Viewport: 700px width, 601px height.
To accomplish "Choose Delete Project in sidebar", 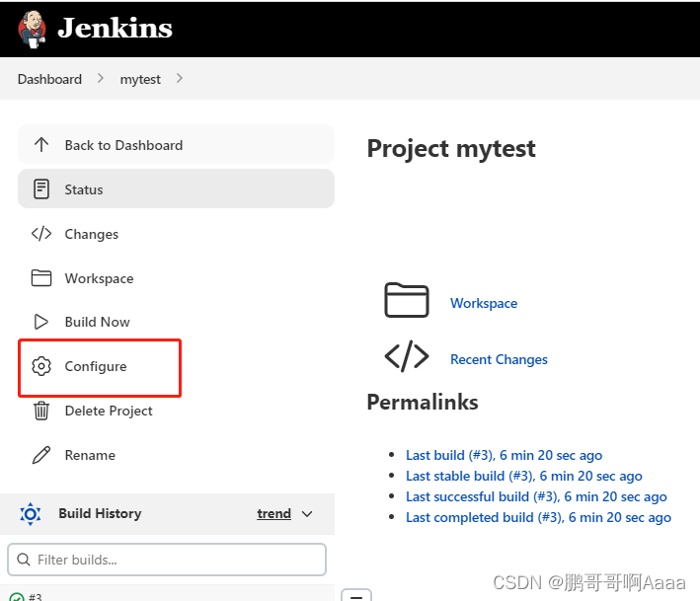I will pyautogui.click(x=109, y=411).
